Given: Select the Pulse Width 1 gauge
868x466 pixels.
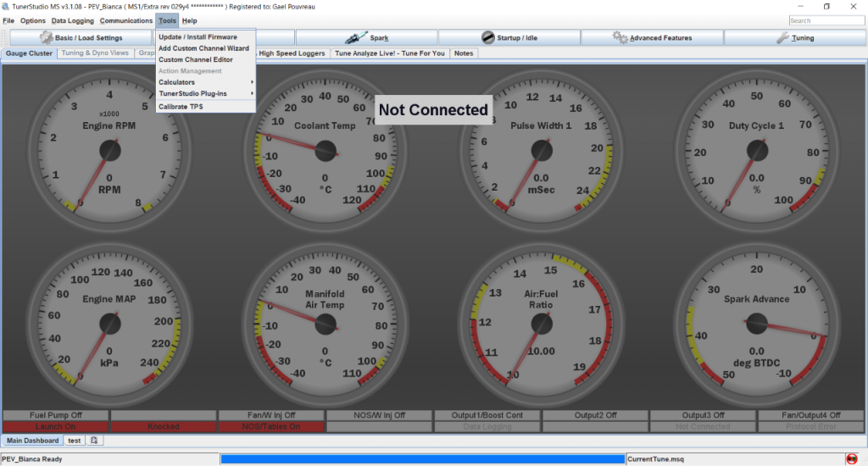Looking at the screenshot, I should 541,151.
